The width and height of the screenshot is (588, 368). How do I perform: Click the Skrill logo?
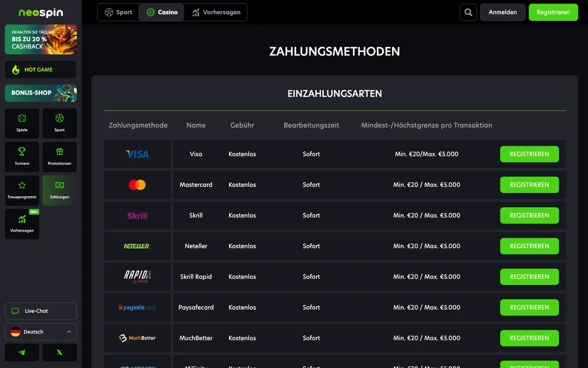pos(137,215)
